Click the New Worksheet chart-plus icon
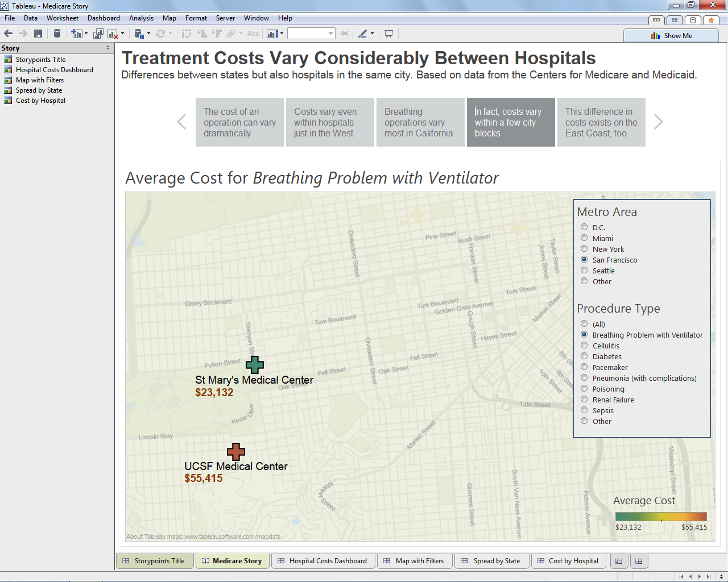The height and width of the screenshot is (582, 728). tap(76, 34)
